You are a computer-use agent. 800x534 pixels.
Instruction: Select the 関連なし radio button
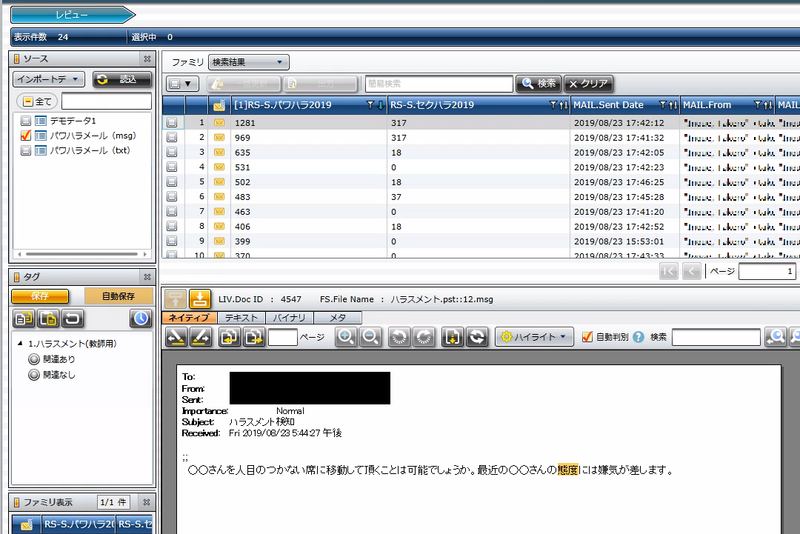pyautogui.click(x=34, y=375)
